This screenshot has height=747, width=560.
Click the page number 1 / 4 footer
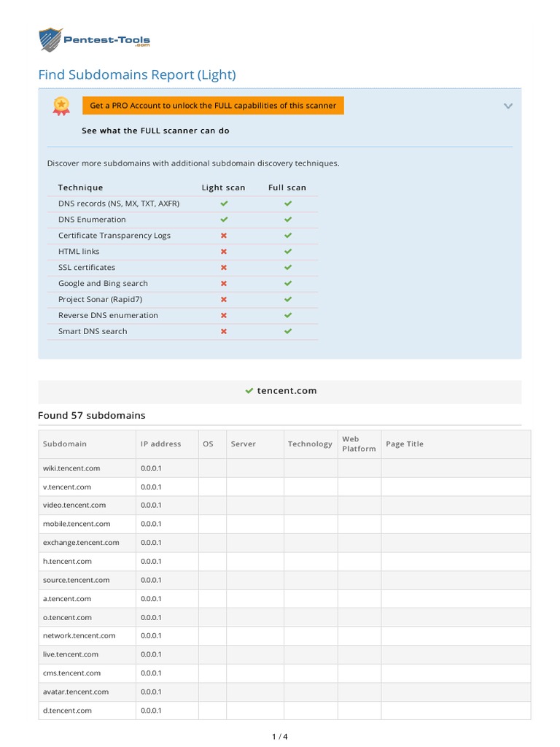[x=280, y=737]
